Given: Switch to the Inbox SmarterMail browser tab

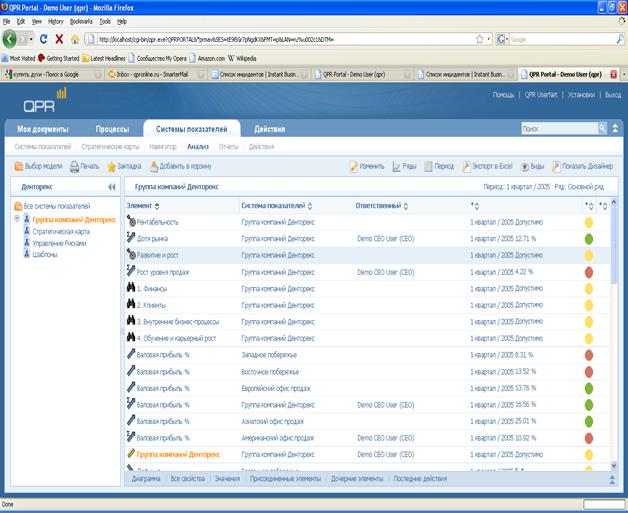Looking at the screenshot, I should click(x=155, y=74).
